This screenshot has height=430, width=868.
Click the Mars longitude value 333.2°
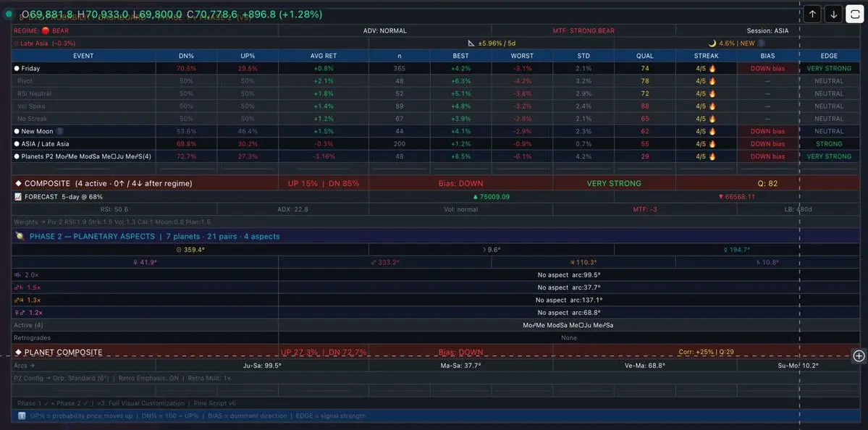(384, 262)
